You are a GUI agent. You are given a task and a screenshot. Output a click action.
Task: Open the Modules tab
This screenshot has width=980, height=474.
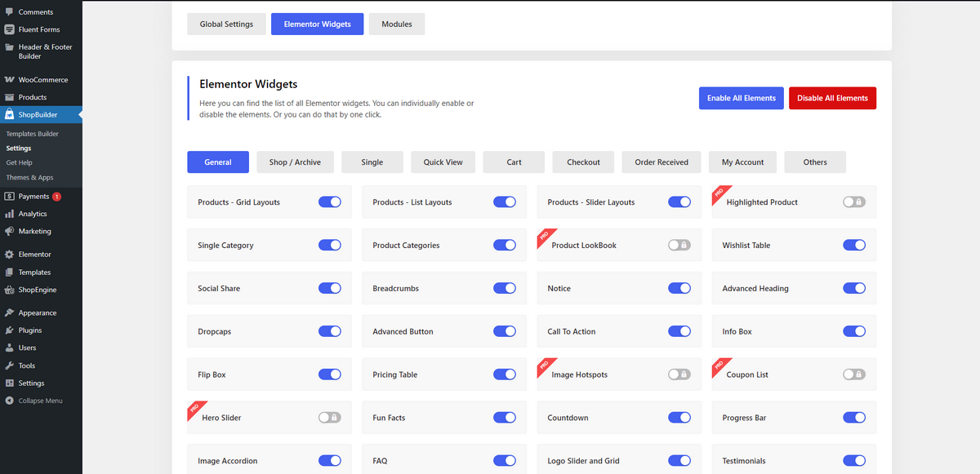tap(397, 24)
